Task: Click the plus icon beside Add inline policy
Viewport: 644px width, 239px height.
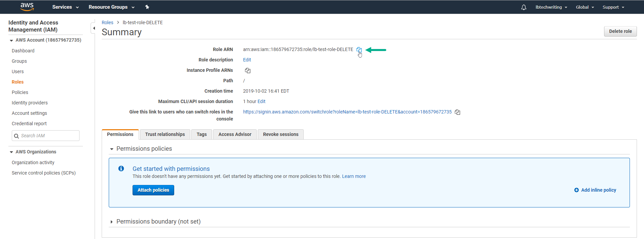Action: pyautogui.click(x=577, y=190)
